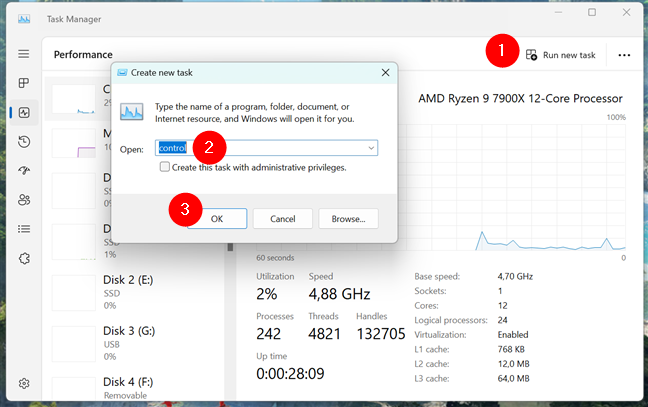Click the Base speed value 4,70 GHz
Image resolution: width=648 pixels, height=407 pixels.
pos(515,276)
